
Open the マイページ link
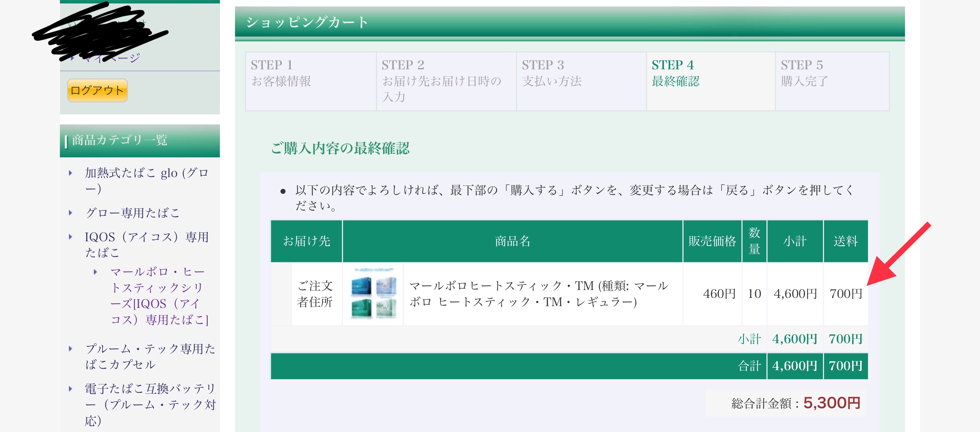click(x=111, y=58)
